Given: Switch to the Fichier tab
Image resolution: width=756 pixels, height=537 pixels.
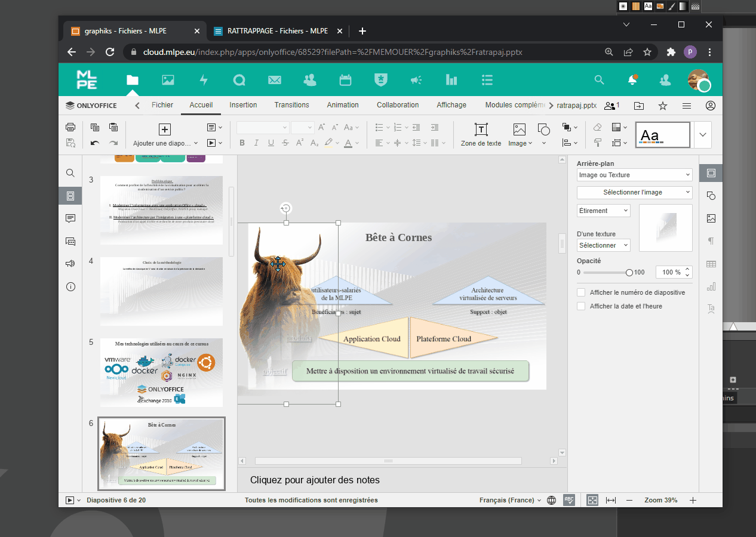Looking at the screenshot, I should coord(162,105).
